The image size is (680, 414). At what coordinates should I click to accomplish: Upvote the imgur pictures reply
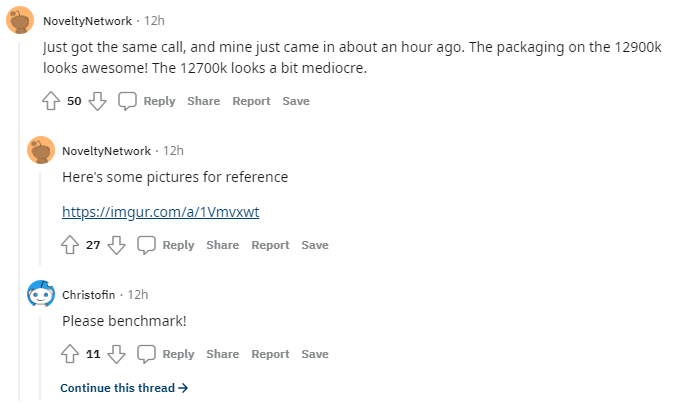click(70, 245)
